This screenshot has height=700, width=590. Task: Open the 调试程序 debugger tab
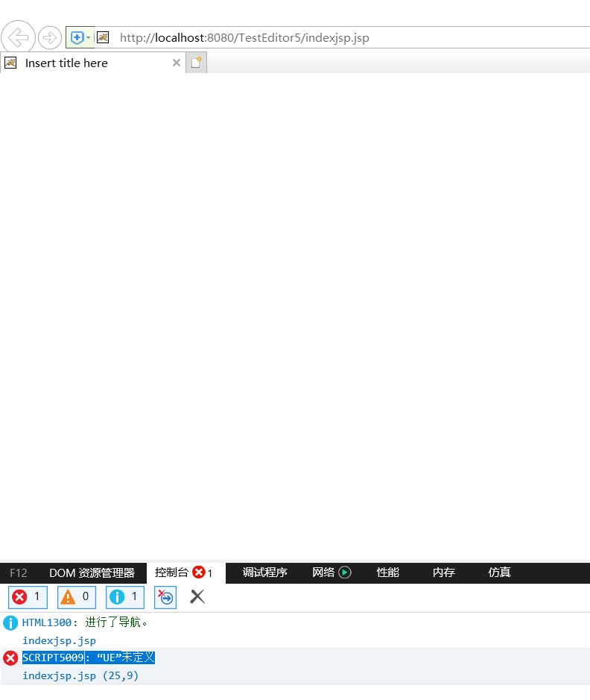(x=265, y=573)
